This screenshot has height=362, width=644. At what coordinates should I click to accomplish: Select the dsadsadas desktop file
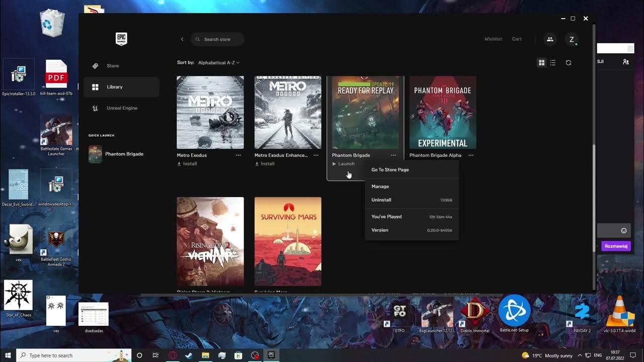[94, 317]
